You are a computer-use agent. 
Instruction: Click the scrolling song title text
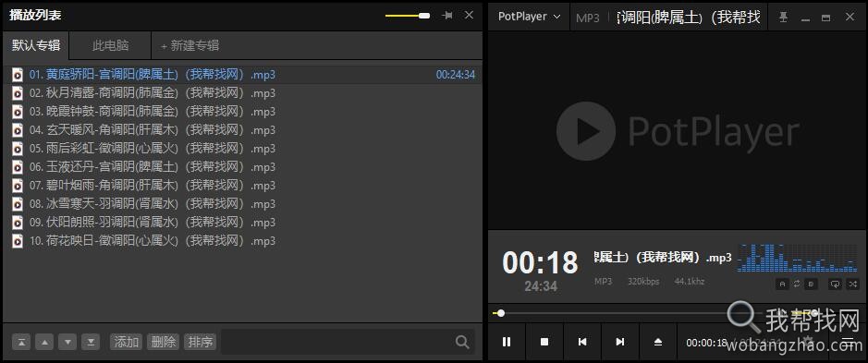[x=663, y=258]
